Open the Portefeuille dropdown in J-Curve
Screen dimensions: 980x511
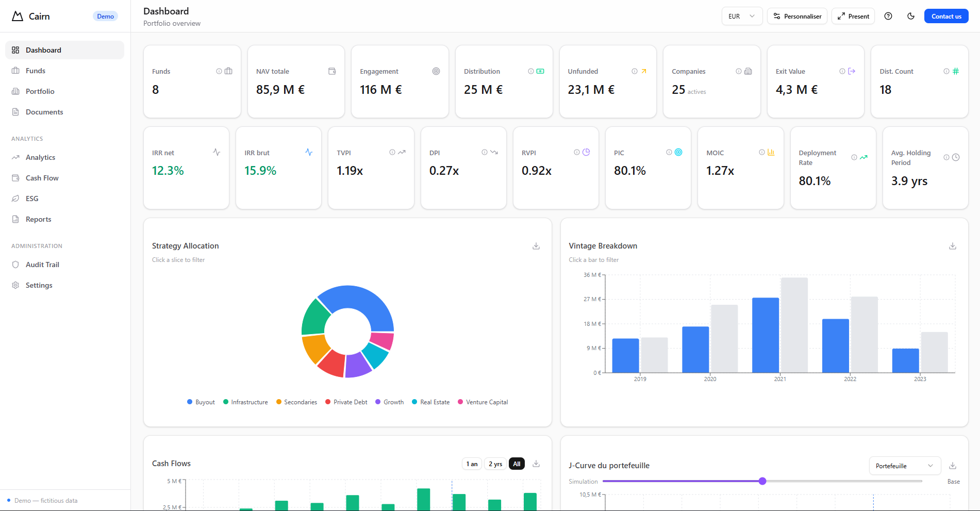pyautogui.click(x=904, y=466)
